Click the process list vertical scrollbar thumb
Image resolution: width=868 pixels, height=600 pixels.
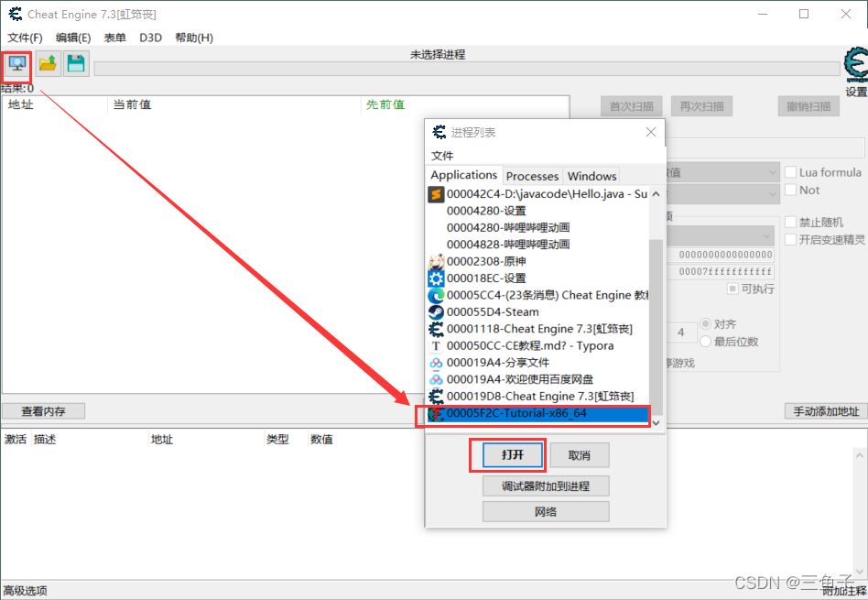656,326
